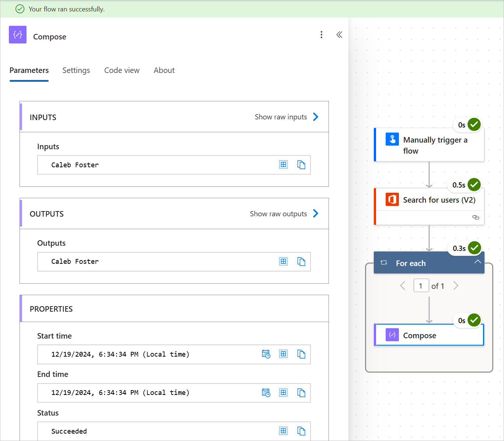Click the calendar icon in End time

tap(266, 393)
